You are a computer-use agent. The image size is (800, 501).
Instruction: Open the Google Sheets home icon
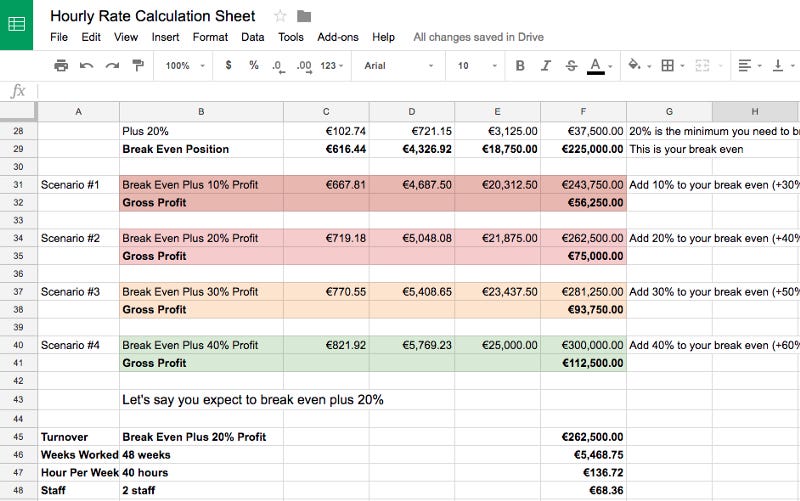point(16,24)
